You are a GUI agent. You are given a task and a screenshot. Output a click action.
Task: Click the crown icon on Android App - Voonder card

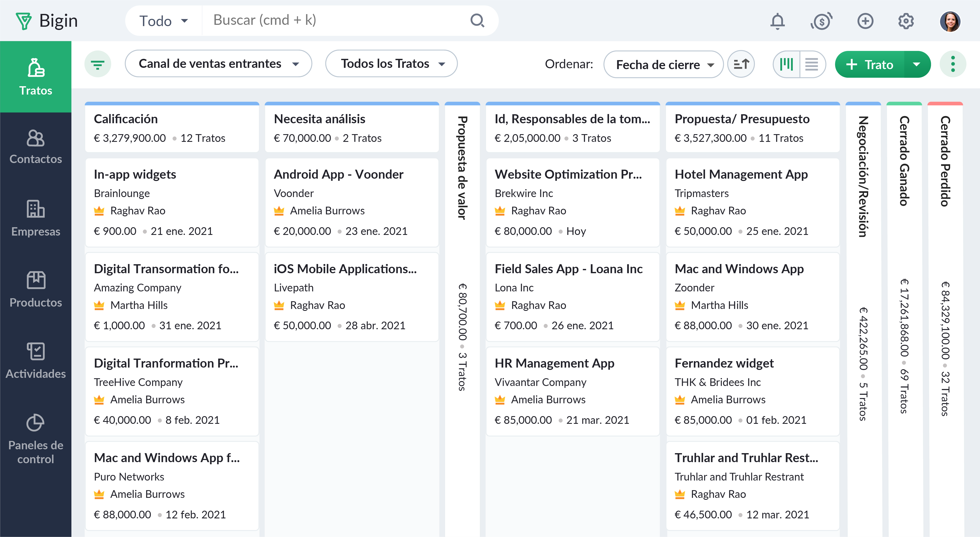click(x=279, y=211)
